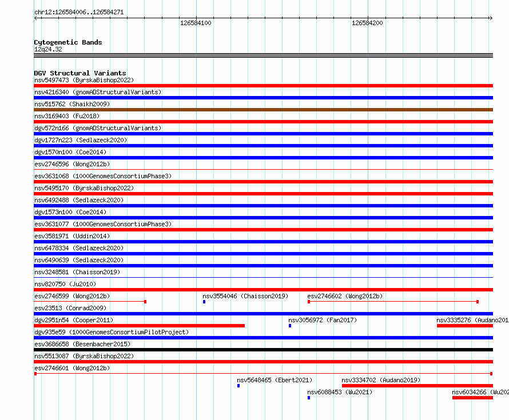Screen dimensions: 509x420
Task: Click esv2746601 (Wong2012b) label
Action: [x=72, y=368]
